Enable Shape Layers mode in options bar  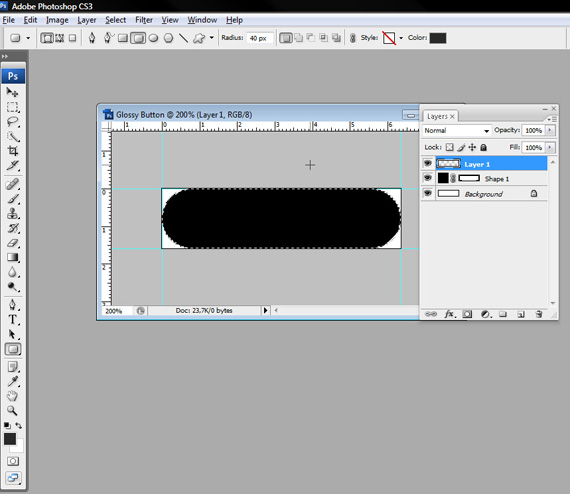click(47, 38)
